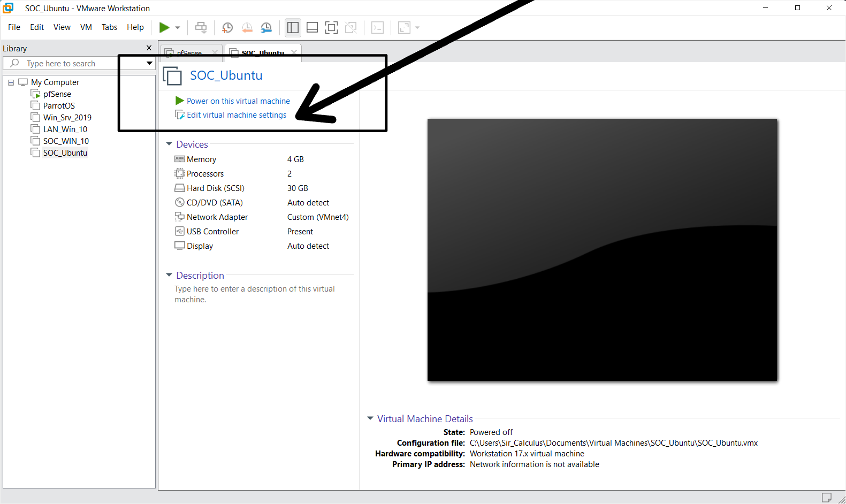
Task: Click the Network Adapter icon
Action: pos(180,217)
